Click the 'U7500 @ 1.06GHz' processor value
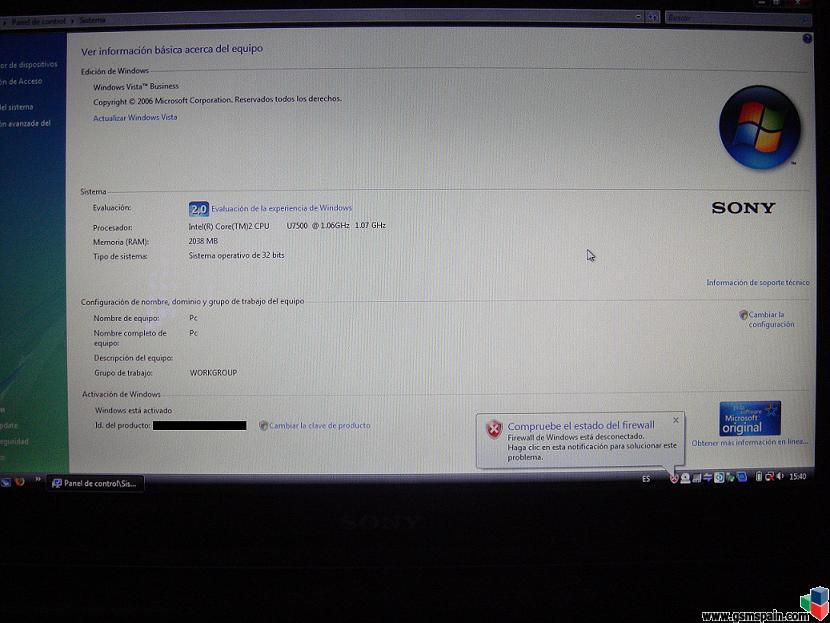 click(x=318, y=225)
